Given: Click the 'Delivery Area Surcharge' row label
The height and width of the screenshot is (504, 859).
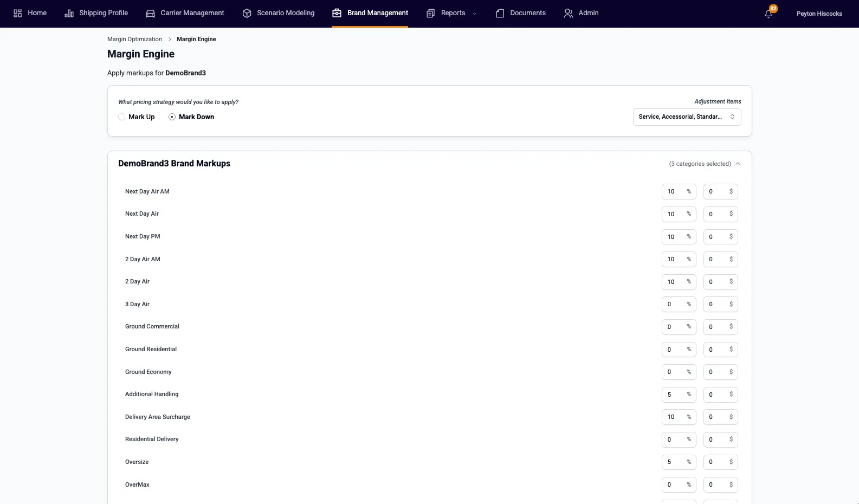Looking at the screenshot, I should tap(158, 417).
